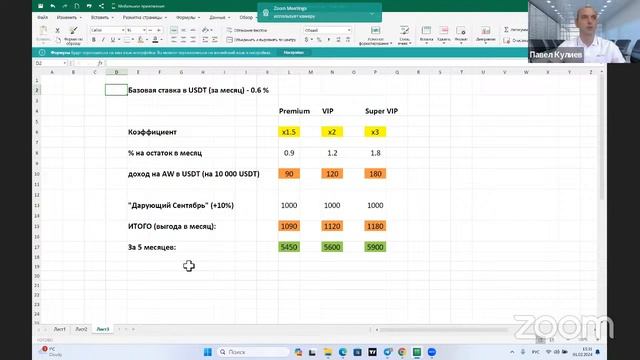Click the Save icon in the title bar
This screenshot has width=640, height=360.
[40, 6]
